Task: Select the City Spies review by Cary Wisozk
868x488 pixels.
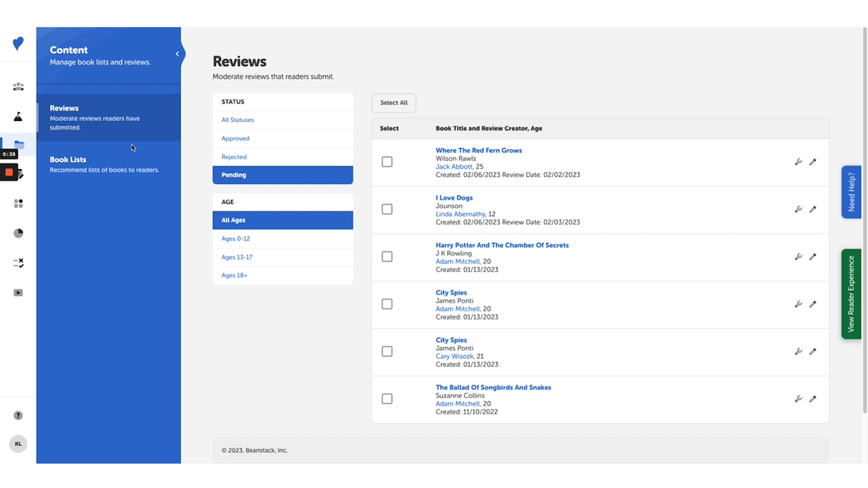Action: (387, 351)
